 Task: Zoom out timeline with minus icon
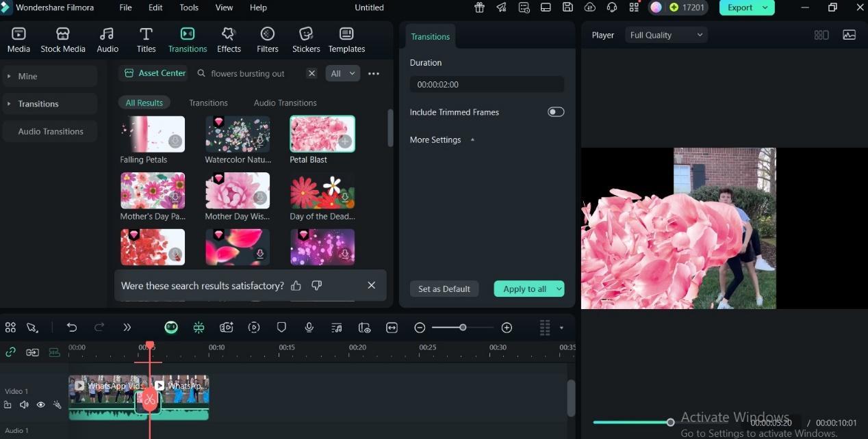click(420, 328)
